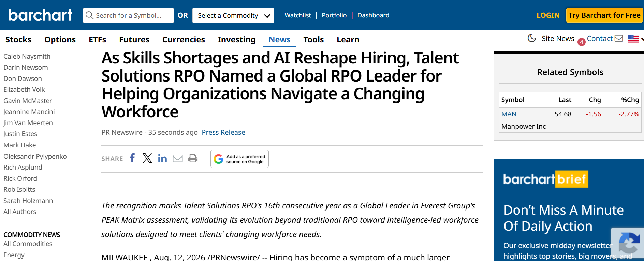Open the Stocks menu
Image resolution: width=644 pixels, height=261 pixels.
pos(18,40)
